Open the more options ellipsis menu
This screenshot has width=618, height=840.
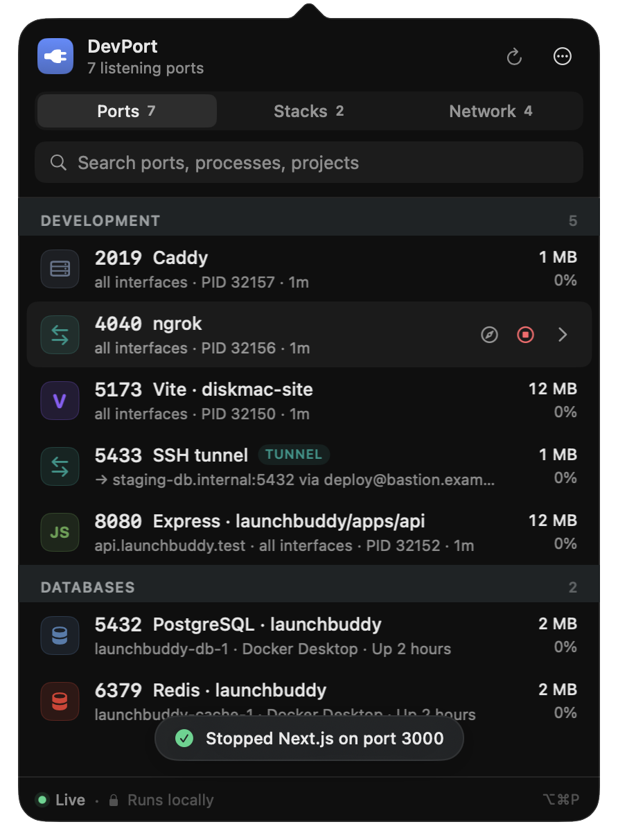(563, 57)
